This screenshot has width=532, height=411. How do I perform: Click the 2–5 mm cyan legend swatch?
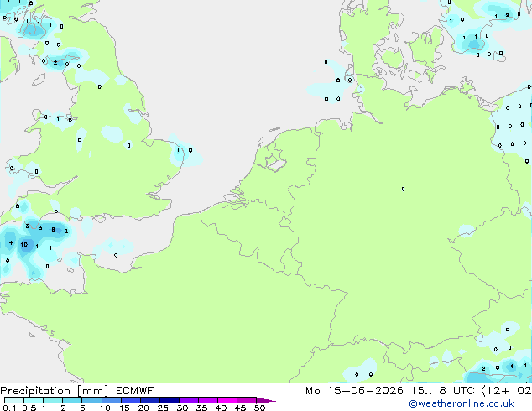(72, 400)
